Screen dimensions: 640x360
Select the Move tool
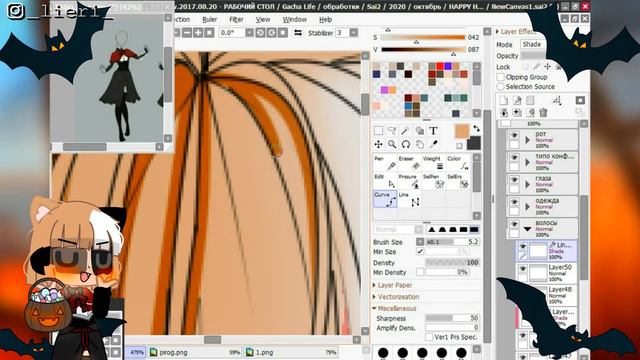[378, 144]
